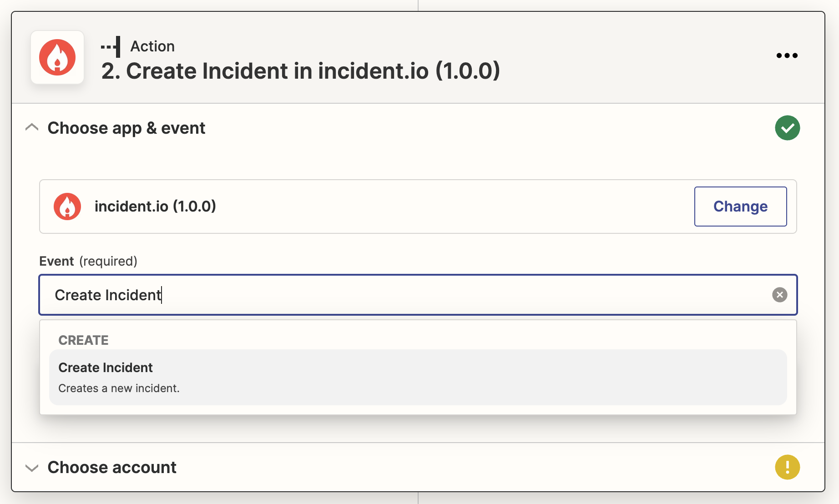Screen dimensions: 839x504
Task: Clear the Event field with X icon
Action: coord(779,295)
